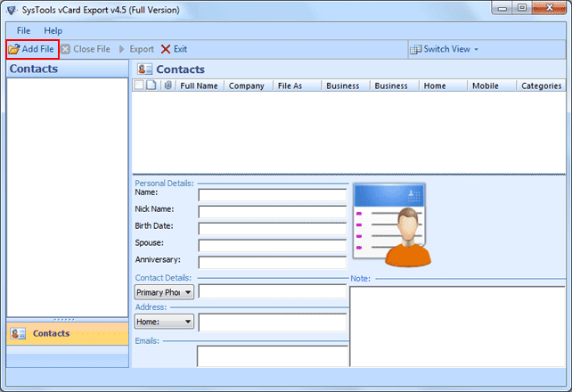
Task: Click the Add File toolbar button
Action: (x=32, y=49)
